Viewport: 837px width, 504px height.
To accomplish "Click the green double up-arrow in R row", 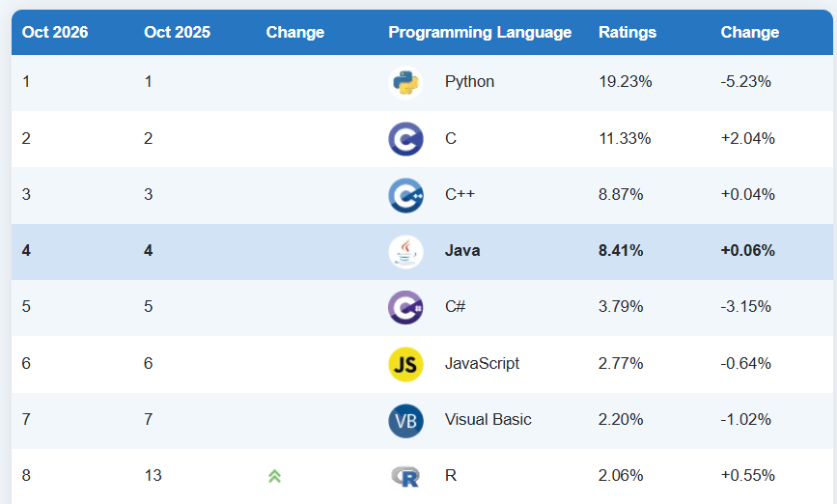I will coord(274,476).
